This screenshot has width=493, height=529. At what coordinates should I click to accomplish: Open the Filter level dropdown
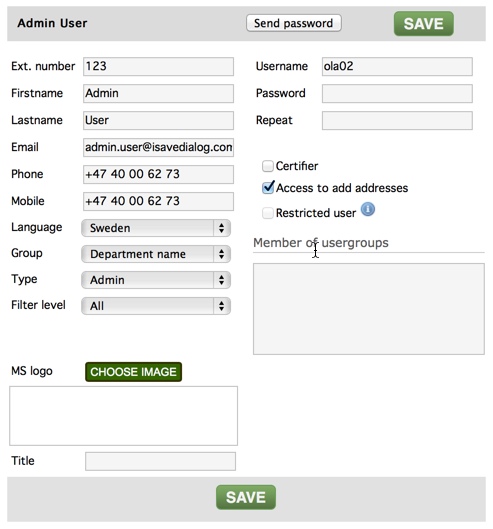point(156,306)
